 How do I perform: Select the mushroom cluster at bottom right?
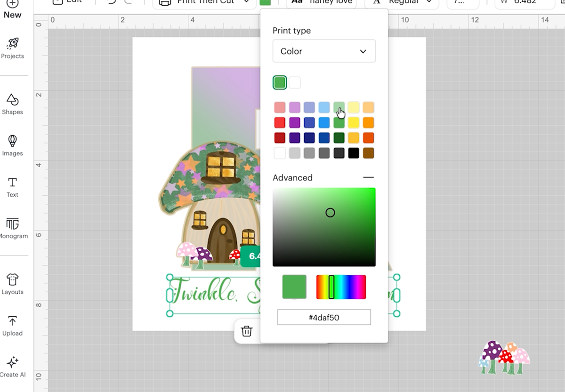click(504, 358)
